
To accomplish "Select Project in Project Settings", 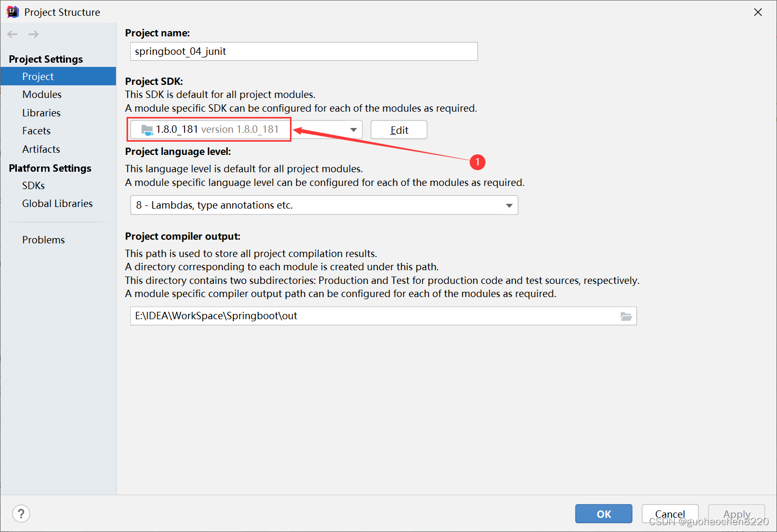I will coord(58,76).
